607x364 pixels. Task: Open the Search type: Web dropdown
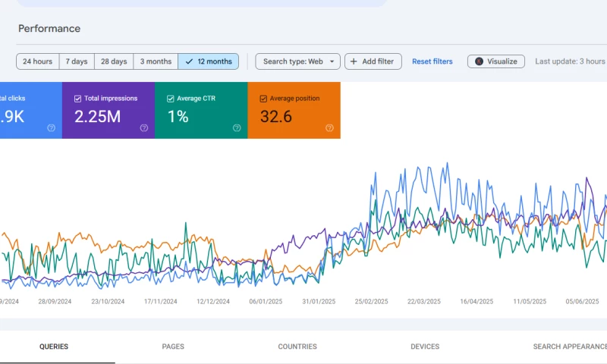(x=297, y=61)
